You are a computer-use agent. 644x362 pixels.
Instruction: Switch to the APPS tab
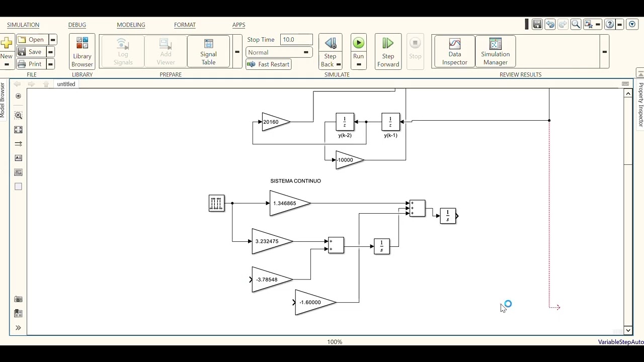[x=238, y=25]
